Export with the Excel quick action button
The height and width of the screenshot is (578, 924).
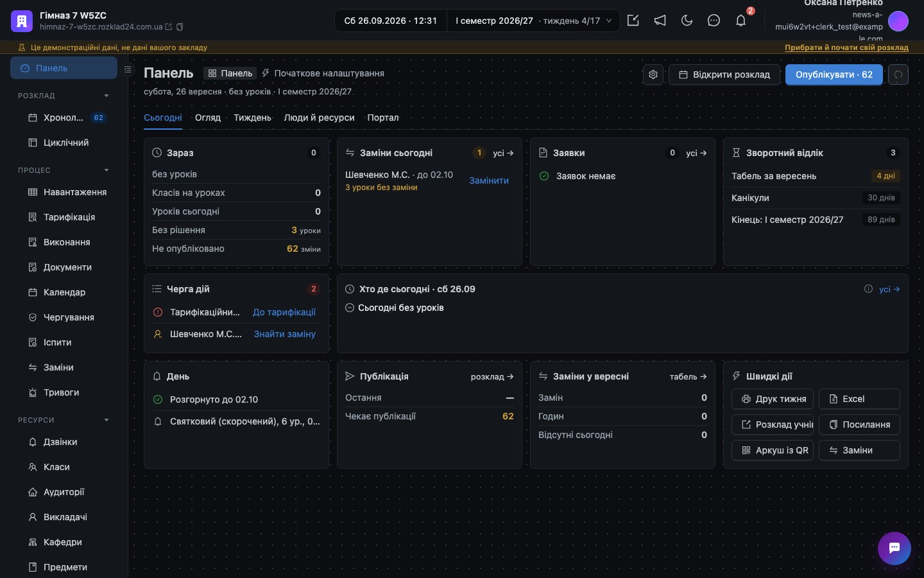pyautogui.click(x=859, y=399)
